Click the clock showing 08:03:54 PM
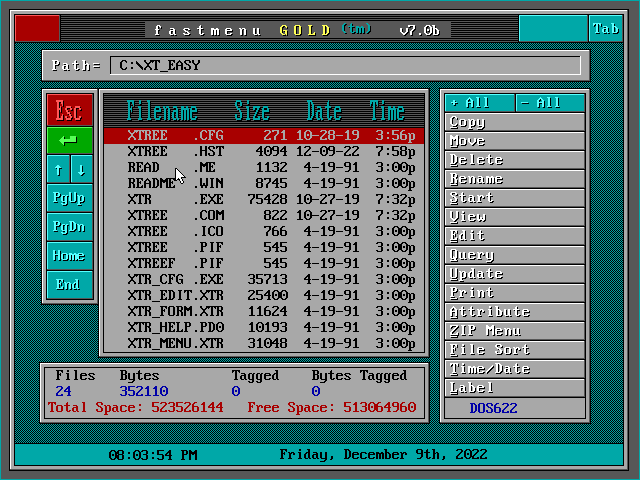Image resolution: width=640 pixels, height=480 pixels. [x=153, y=455]
